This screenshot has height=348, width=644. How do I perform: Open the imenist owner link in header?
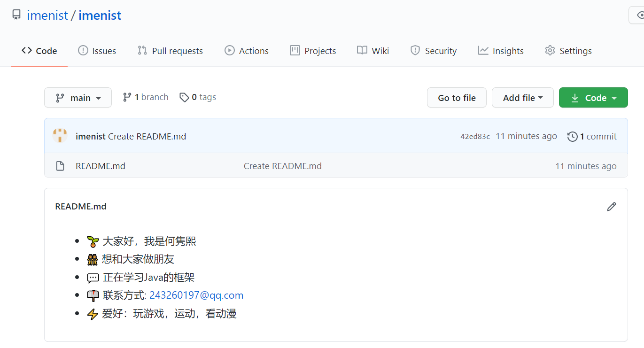[47, 15]
